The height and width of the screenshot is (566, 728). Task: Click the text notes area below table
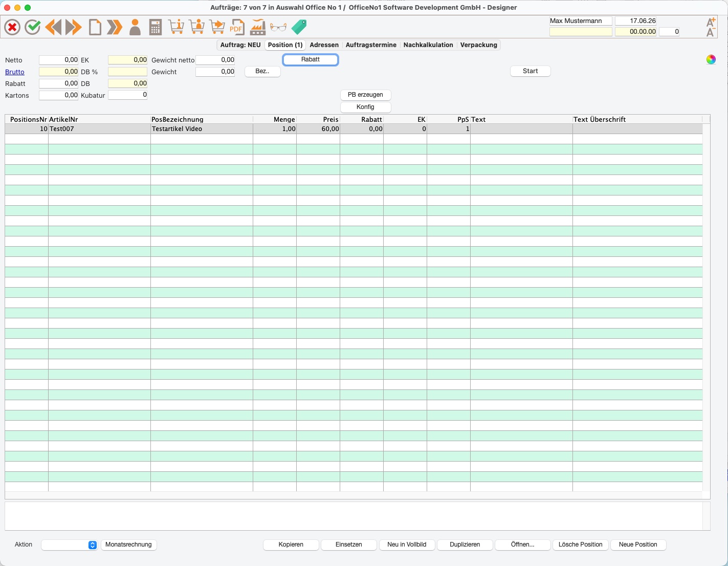354,516
